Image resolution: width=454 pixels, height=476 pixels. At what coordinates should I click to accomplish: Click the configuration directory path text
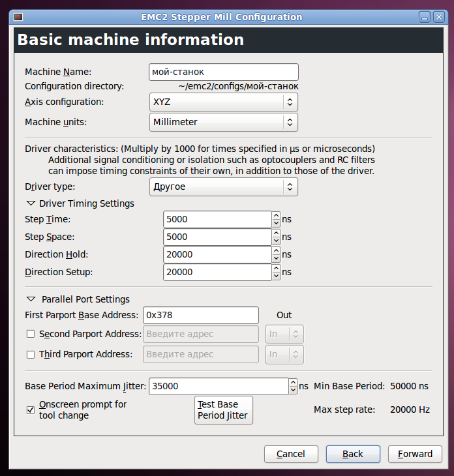(238, 87)
